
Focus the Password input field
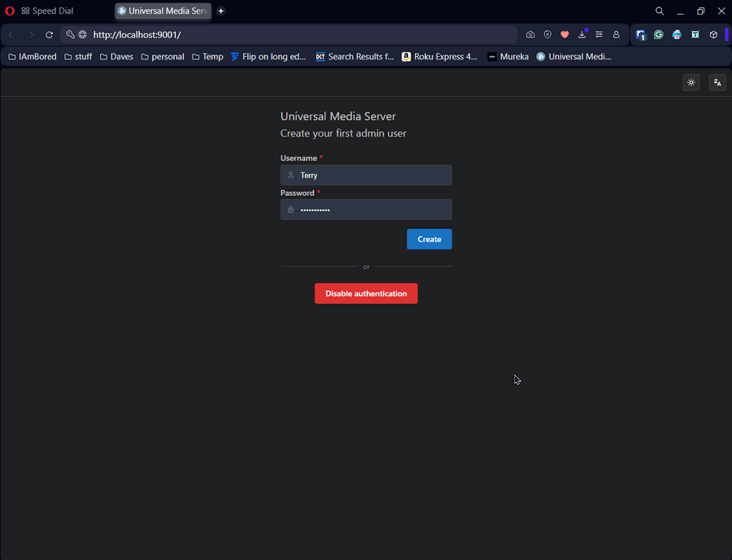(x=366, y=210)
